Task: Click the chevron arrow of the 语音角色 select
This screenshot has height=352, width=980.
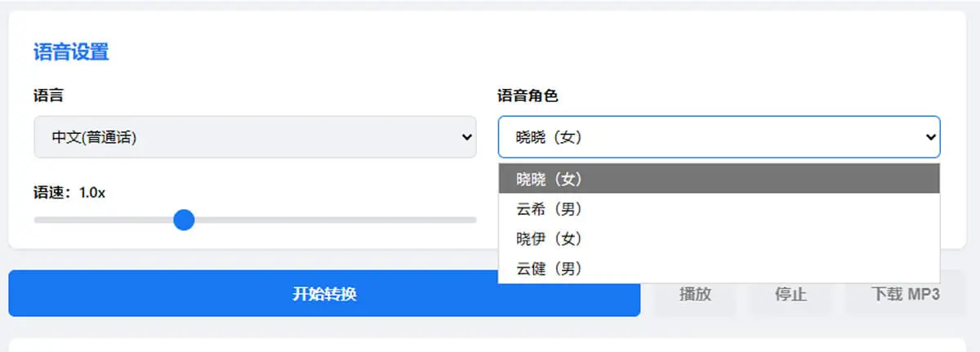Action: pyautogui.click(x=930, y=137)
